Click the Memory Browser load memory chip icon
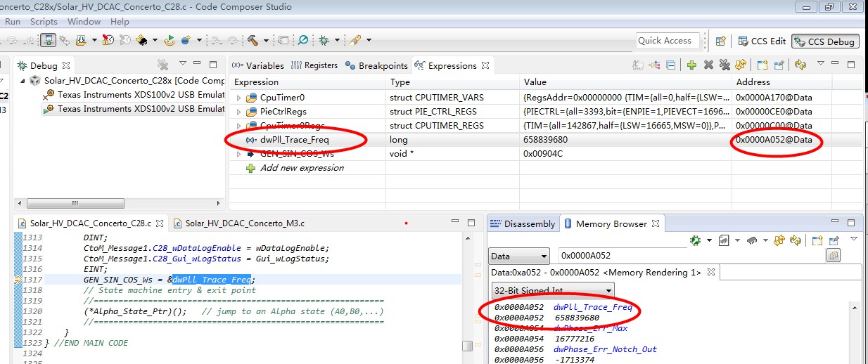The image size is (868, 364). (752, 240)
